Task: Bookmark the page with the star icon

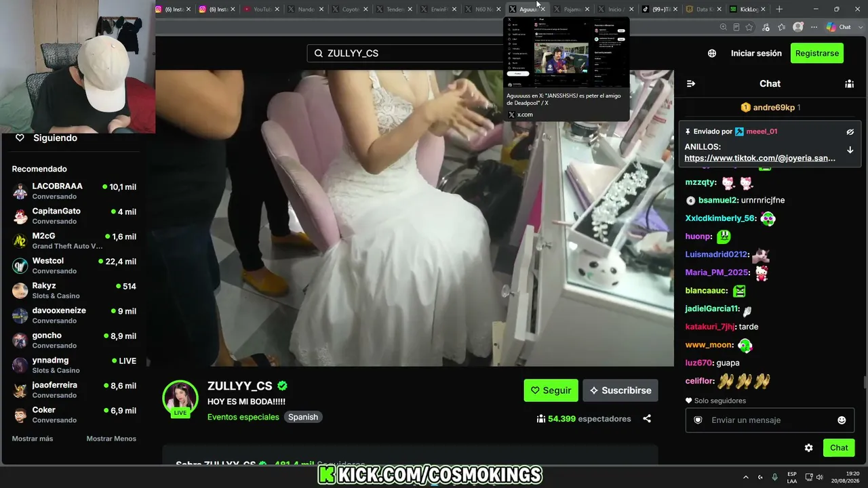Action: 749,27
